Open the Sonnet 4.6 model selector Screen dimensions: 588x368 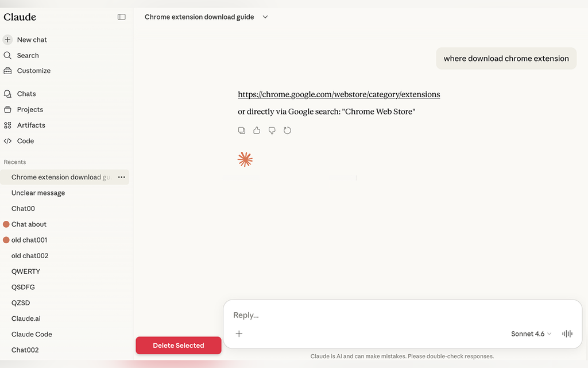click(531, 334)
